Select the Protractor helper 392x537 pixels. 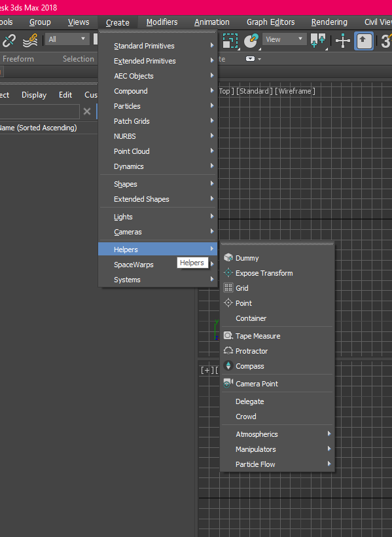click(x=277, y=351)
